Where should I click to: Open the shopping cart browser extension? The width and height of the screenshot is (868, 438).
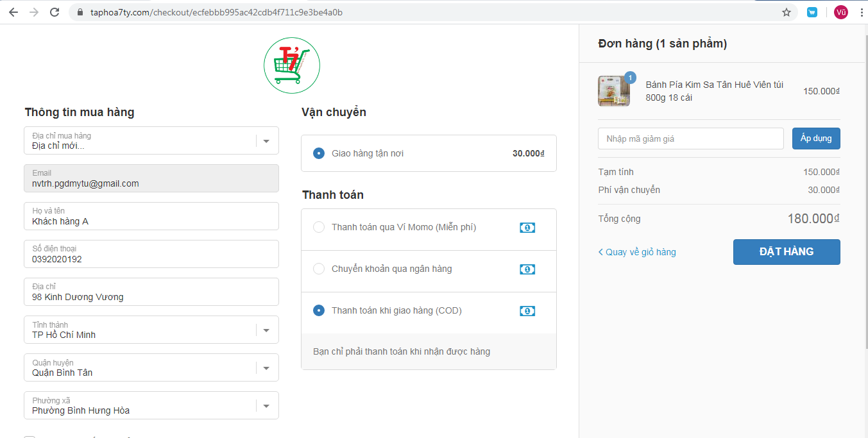[812, 12]
